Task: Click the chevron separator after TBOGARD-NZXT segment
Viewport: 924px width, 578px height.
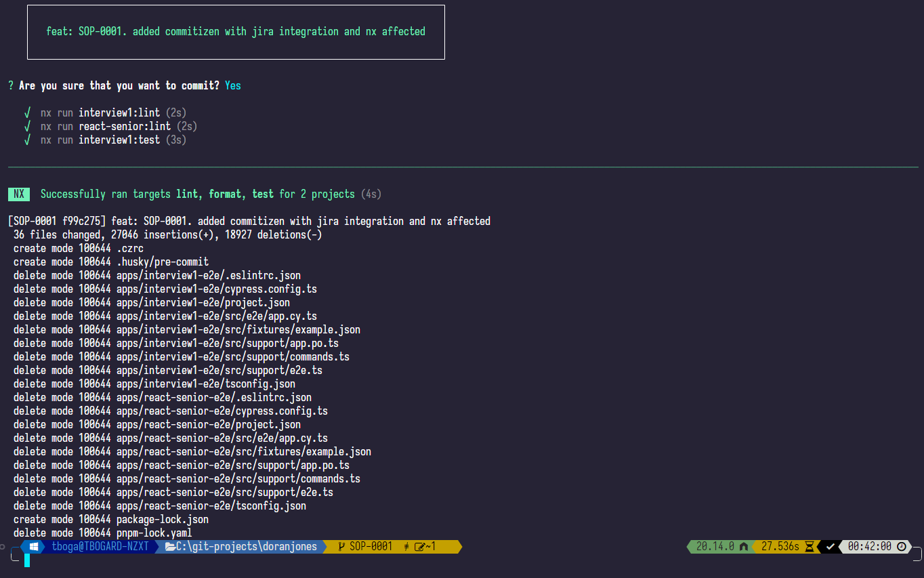Action: click(x=156, y=547)
